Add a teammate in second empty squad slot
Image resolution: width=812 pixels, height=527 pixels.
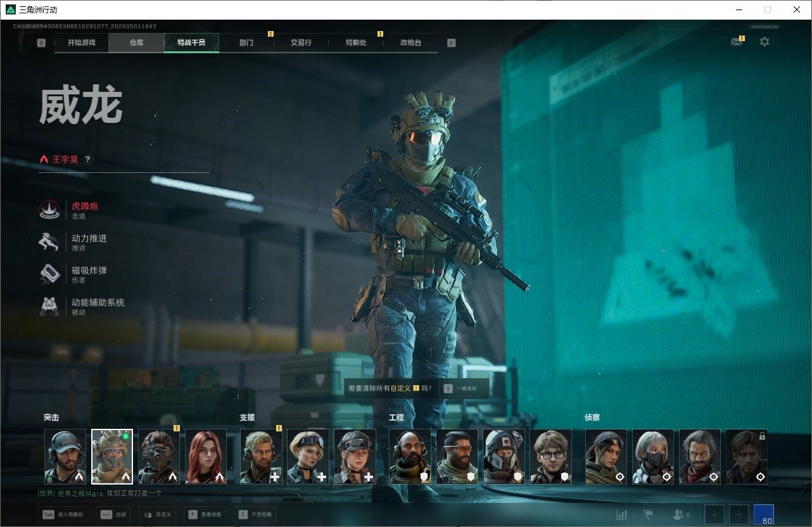point(739,515)
